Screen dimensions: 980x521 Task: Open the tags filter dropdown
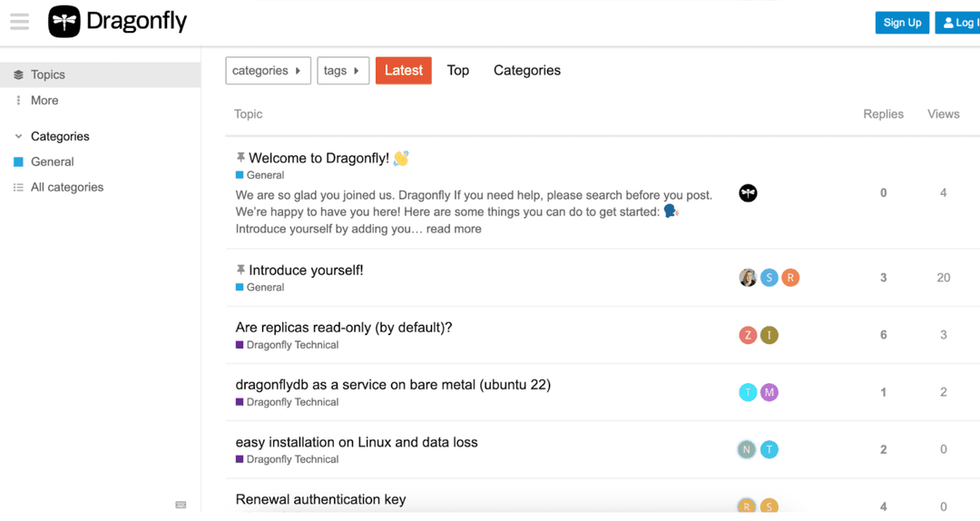[342, 71]
